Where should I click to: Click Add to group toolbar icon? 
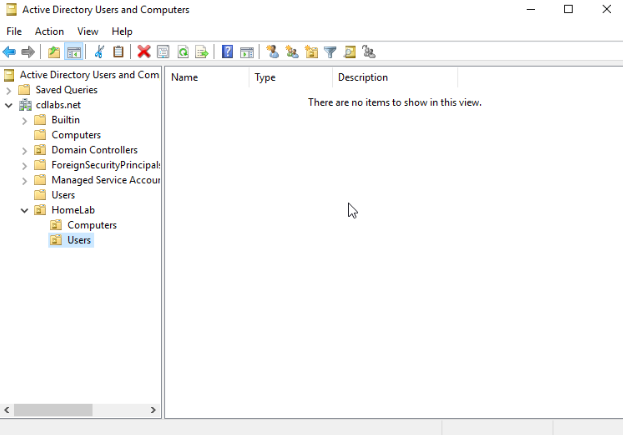[x=369, y=52]
